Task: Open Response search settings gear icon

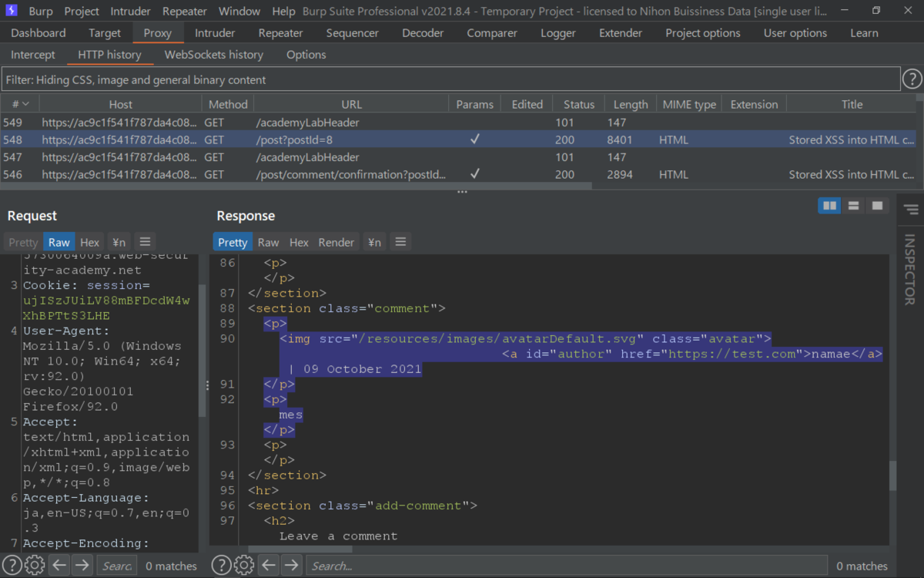Action: [x=244, y=565]
